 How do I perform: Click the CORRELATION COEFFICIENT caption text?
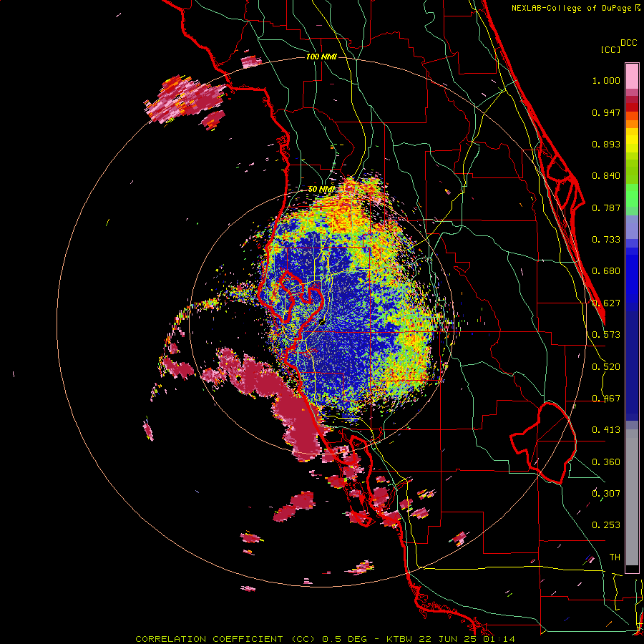coord(209,639)
